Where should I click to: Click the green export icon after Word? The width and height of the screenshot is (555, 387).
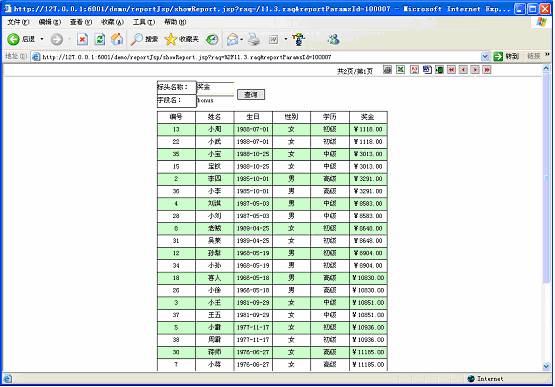(x=439, y=70)
